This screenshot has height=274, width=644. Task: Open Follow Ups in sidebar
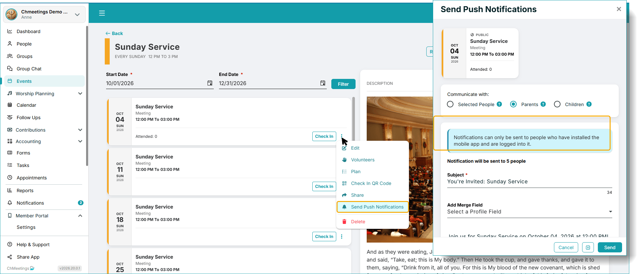tap(28, 118)
